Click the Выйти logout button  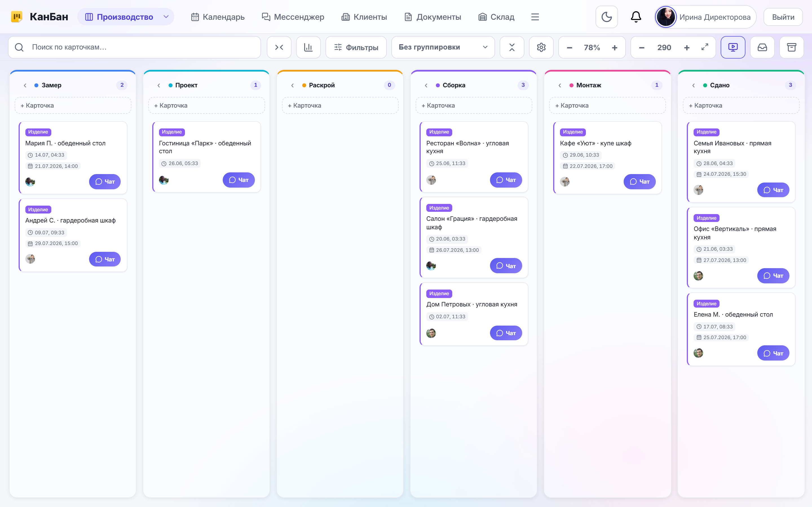pos(783,17)
